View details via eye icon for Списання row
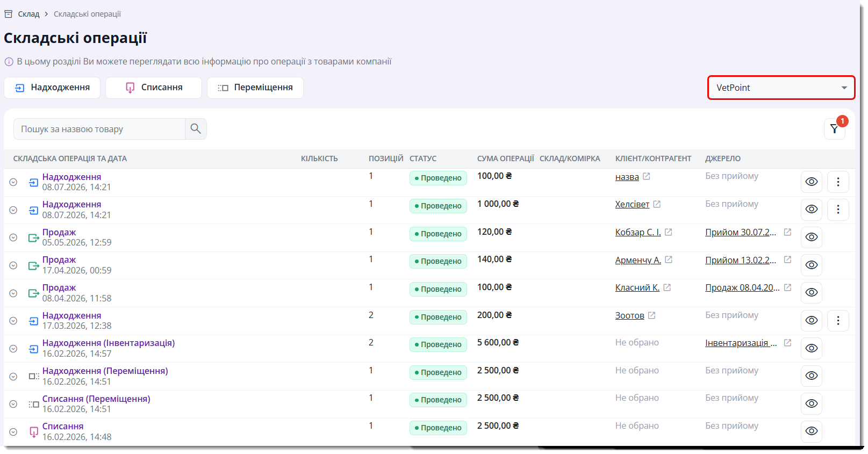Screen dimensions: 868x454 pos(812,431)
